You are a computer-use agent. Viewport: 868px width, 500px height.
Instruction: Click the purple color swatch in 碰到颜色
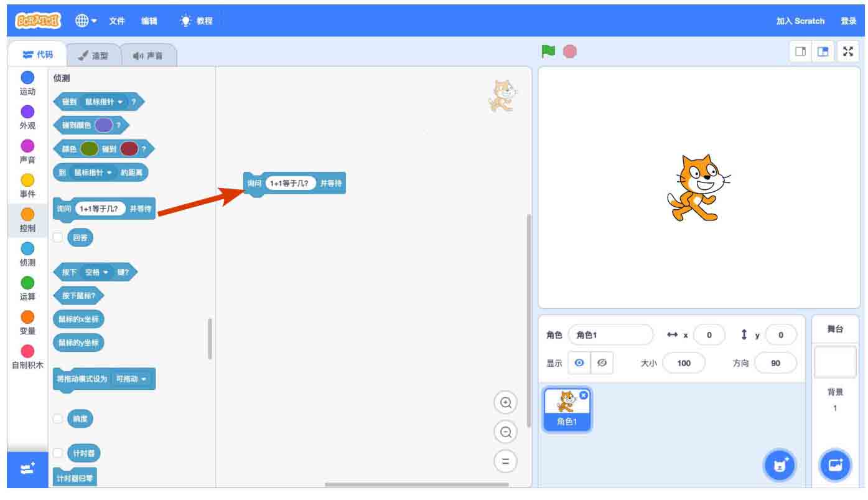coord(103,125)
